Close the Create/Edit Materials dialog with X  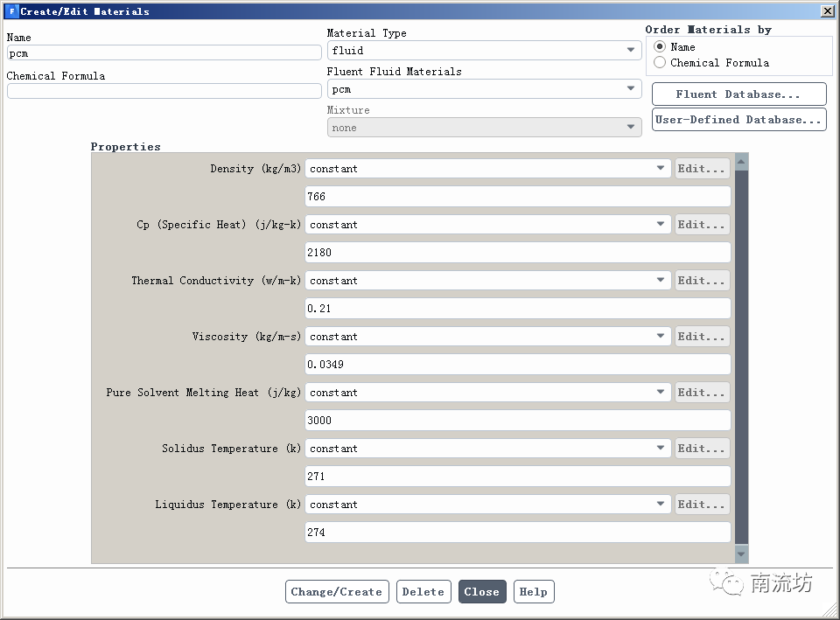[827, 11]
